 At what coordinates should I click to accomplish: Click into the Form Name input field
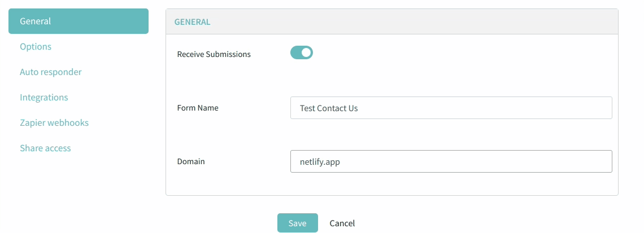click(x=451, y=108)
